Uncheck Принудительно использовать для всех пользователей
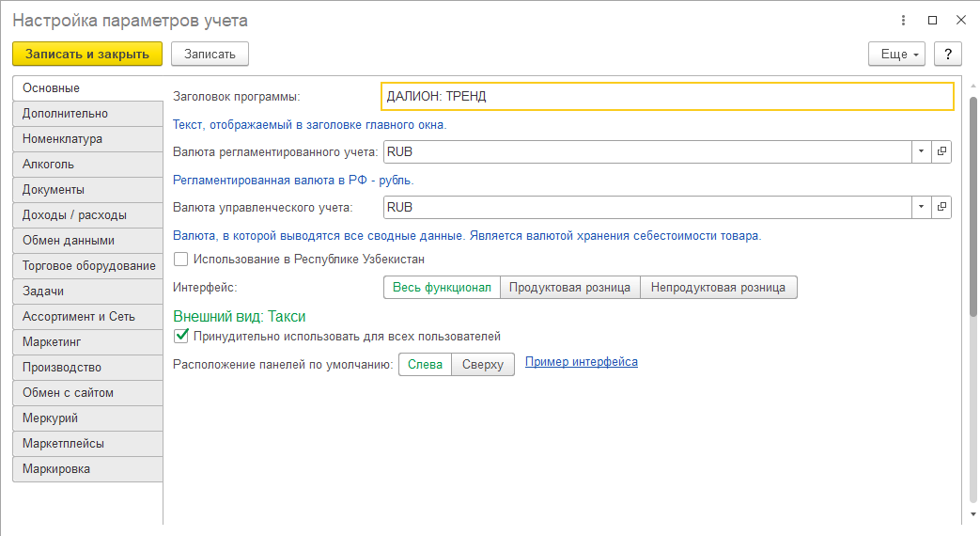 (x=182, y=336)
